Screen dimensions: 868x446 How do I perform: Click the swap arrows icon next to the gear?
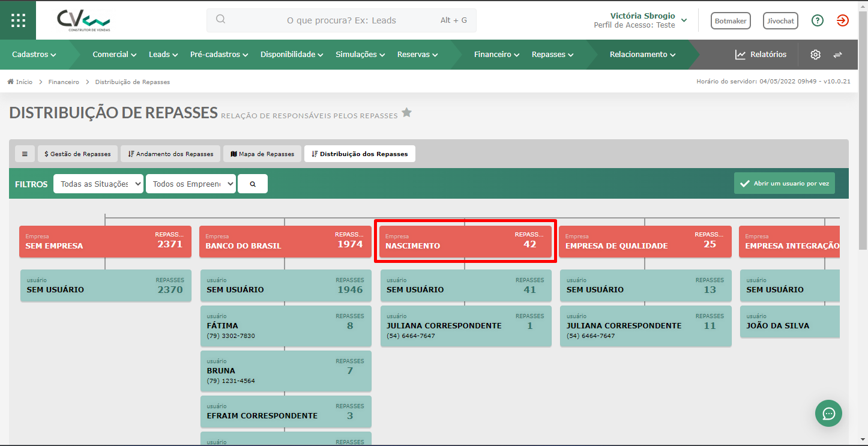pos(837,55)
